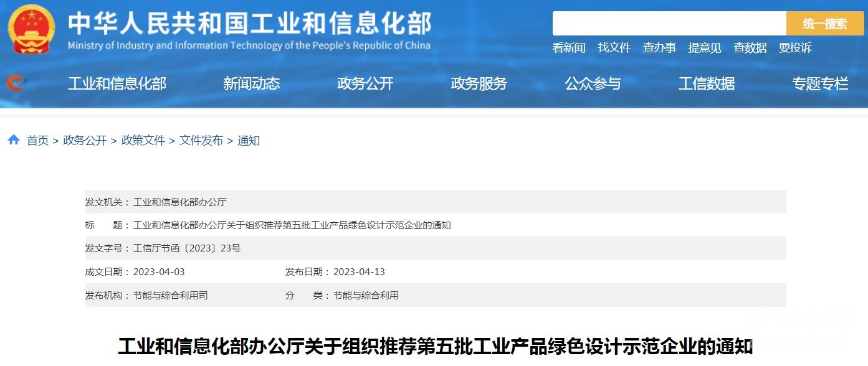Image resolution: width=868 pixels, height=366 pixels.
Task: Go to 政策文件 in breadcrumb
Action: click(143, 141)
